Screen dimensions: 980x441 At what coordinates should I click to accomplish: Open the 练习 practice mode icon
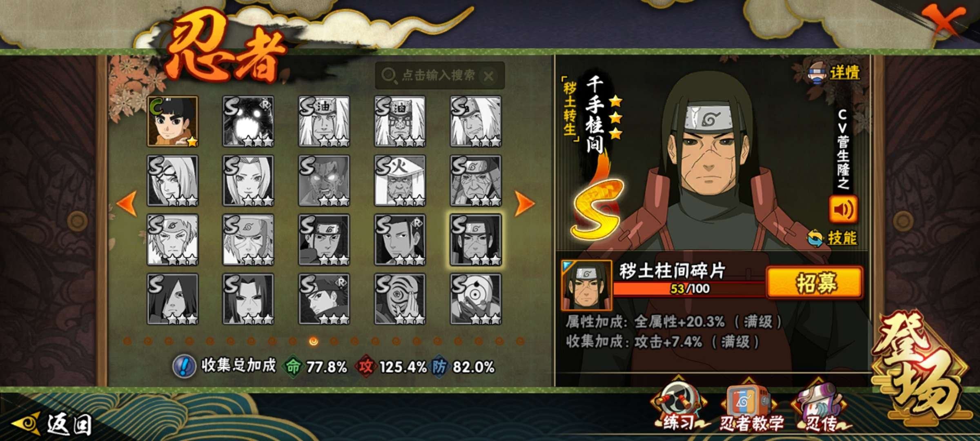679,408
